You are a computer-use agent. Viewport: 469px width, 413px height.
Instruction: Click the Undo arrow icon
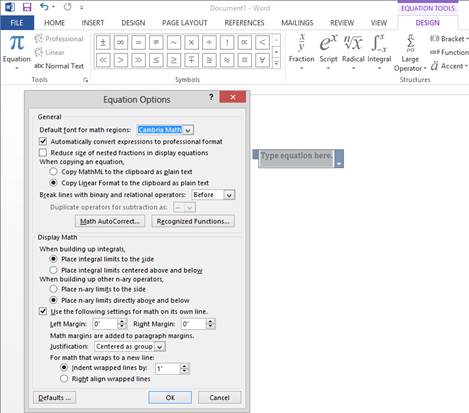44,7
